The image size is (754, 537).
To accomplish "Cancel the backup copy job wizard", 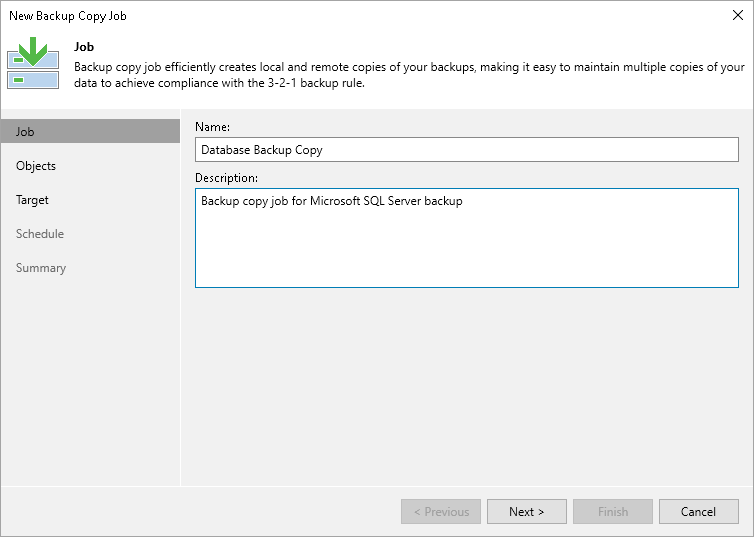I will (698, 512).
